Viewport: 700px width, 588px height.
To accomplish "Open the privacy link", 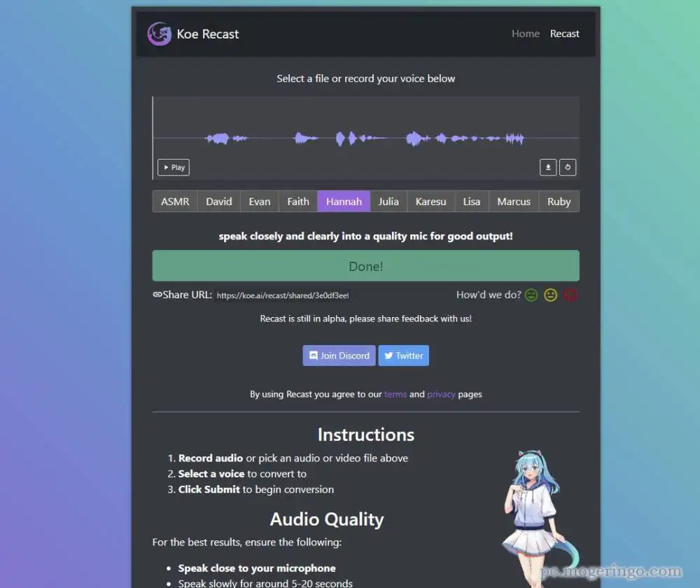I will [x=441, y=394].
